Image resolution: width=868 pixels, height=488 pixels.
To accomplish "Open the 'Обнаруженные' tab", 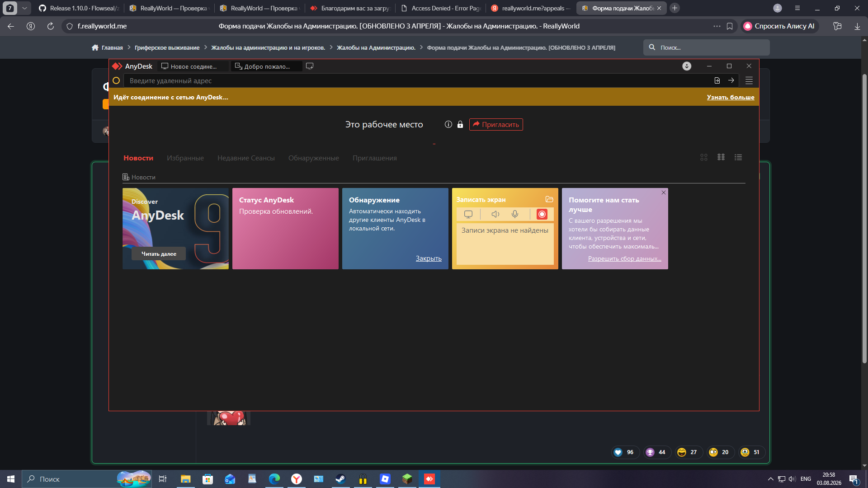I will (x=314, y=158).
